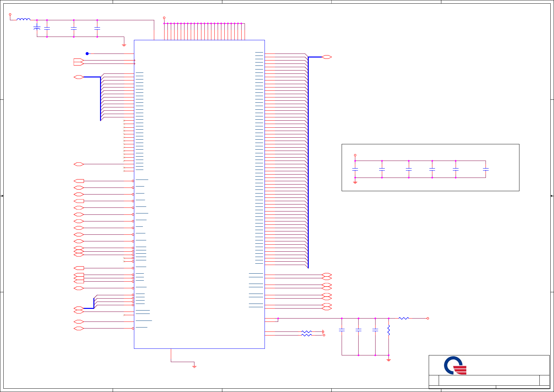Click the company Q logo in title block
This screenshot has height=392, width=554.
[455, 365]
